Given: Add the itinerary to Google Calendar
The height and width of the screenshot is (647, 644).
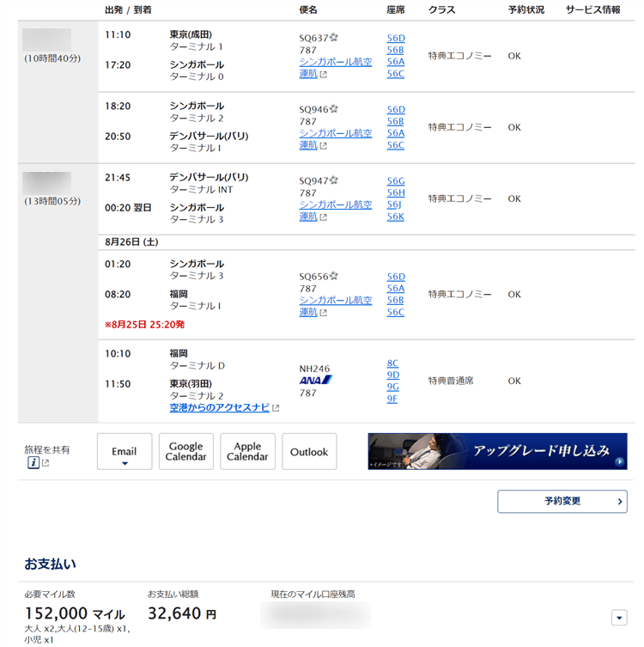Looking at the screenshot, I should [x=185, y=452].
